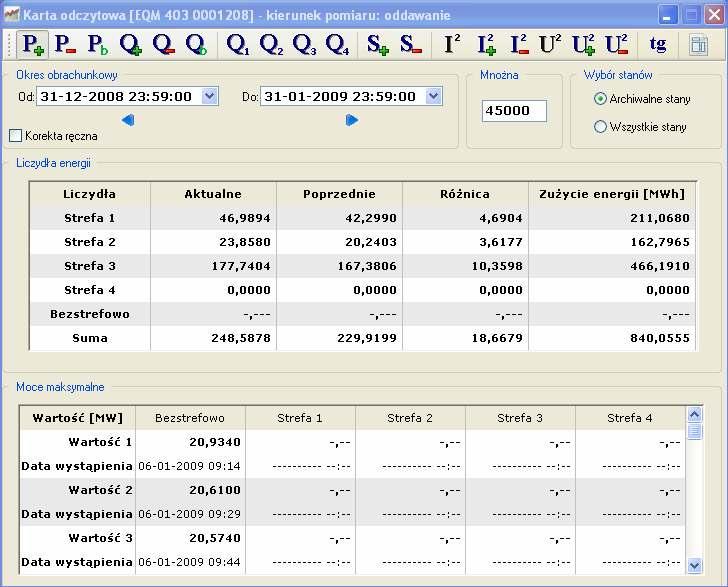This screenshot has width=728, height=587.
Task: Select the Q4 quadrant icon
Action: [x=337, y=45]
